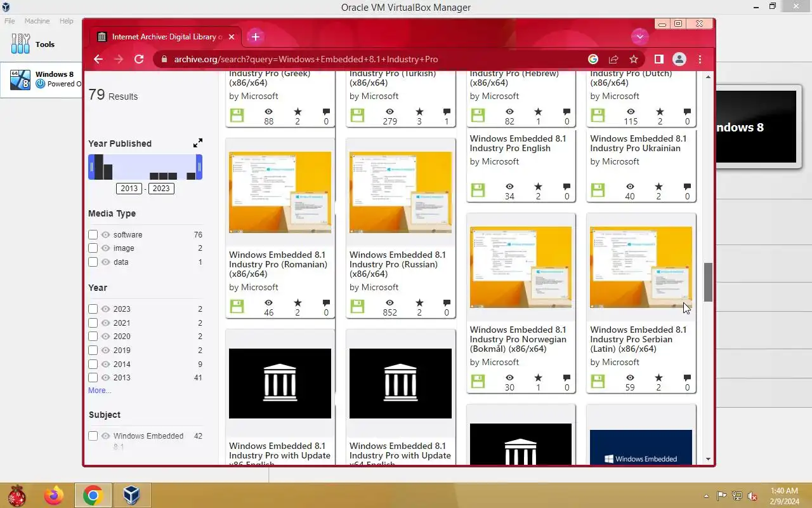Click the Google icon in address bar
The width and height of the screenshot is (812, 508).
tap(593, 59)
